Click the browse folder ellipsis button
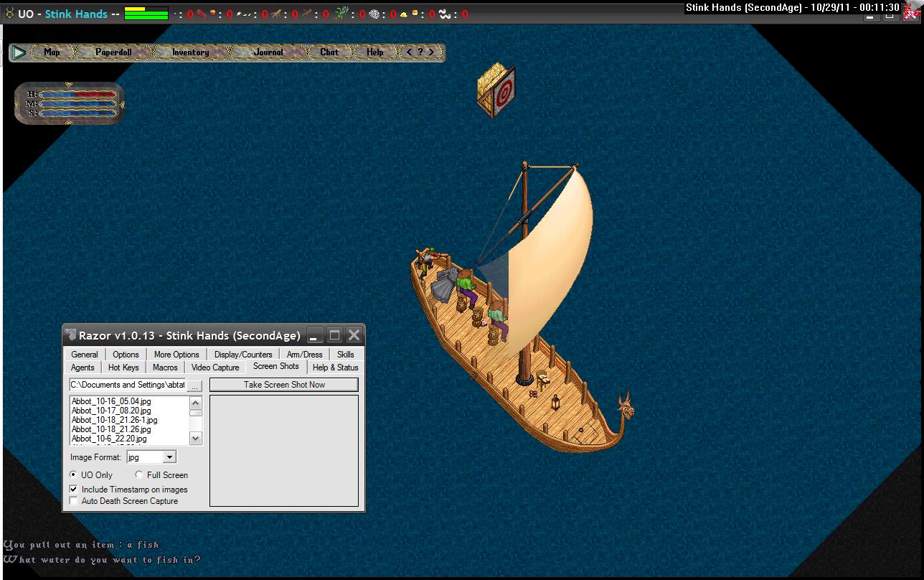This screenshot has width=924, height=580. point(194,385)
